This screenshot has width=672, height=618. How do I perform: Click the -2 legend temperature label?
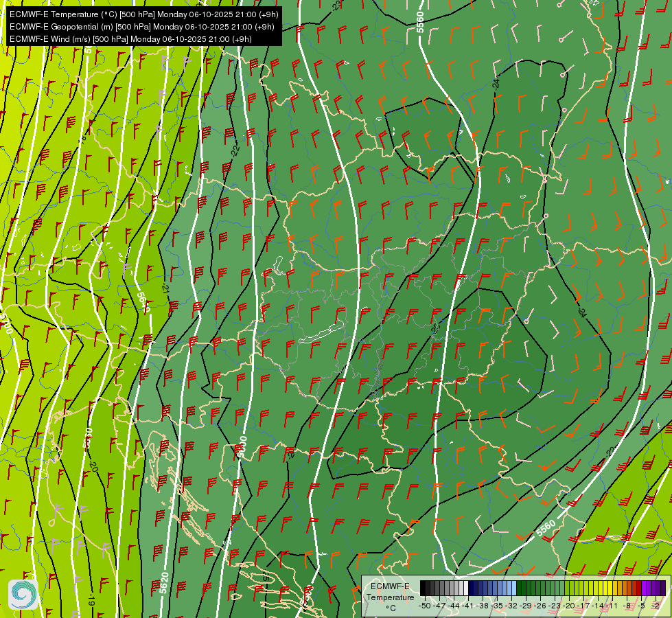[656, 606]
